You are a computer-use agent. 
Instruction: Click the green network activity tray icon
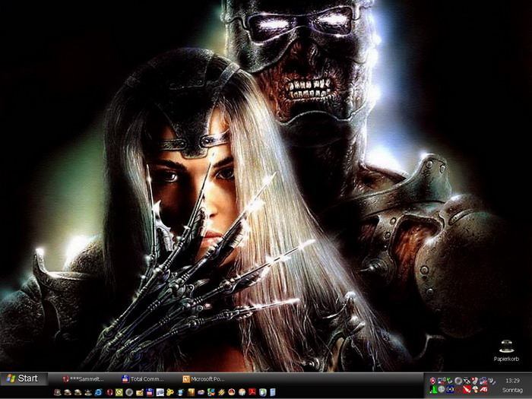(x=433, y=389)
